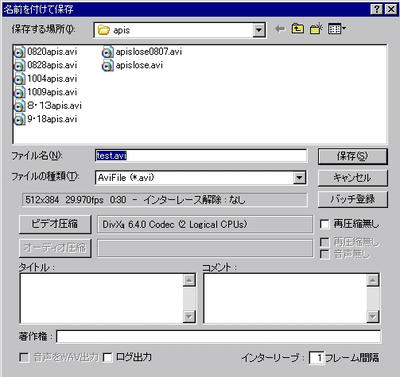Image resolution: width=400 pixels, height=377 pixels.
Task: Click file name 1009apis.avi
Action: [x=52, y=92]
